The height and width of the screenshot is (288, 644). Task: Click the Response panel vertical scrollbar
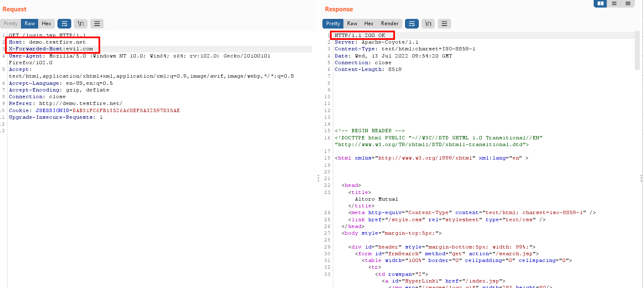pyautogui.click(x=637, y=50)
